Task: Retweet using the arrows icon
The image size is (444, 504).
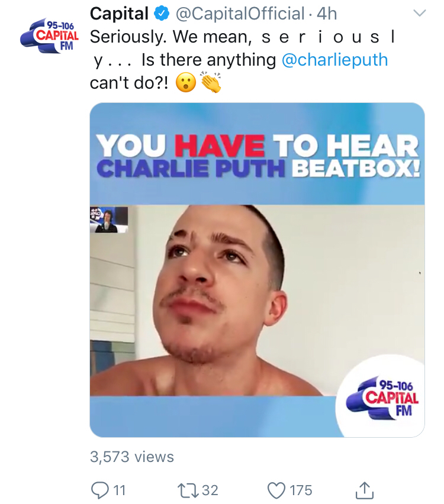Action: click(188, 490)
